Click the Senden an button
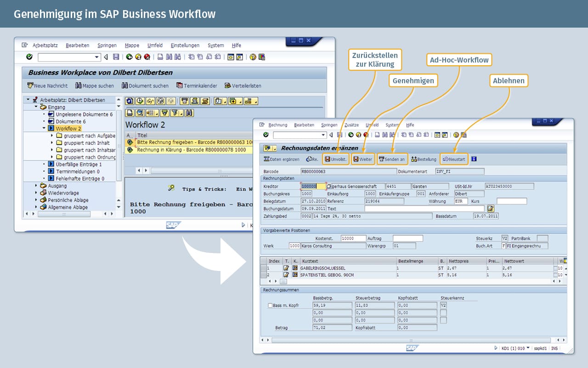Image resolution: width=588 pixels, height=368 pixels. 392,159
